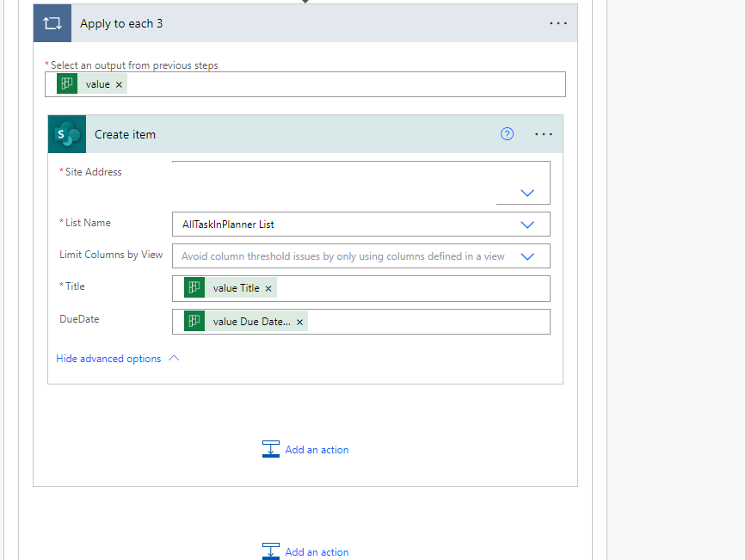Click the dynamic content icon on value token

(67, 83)
